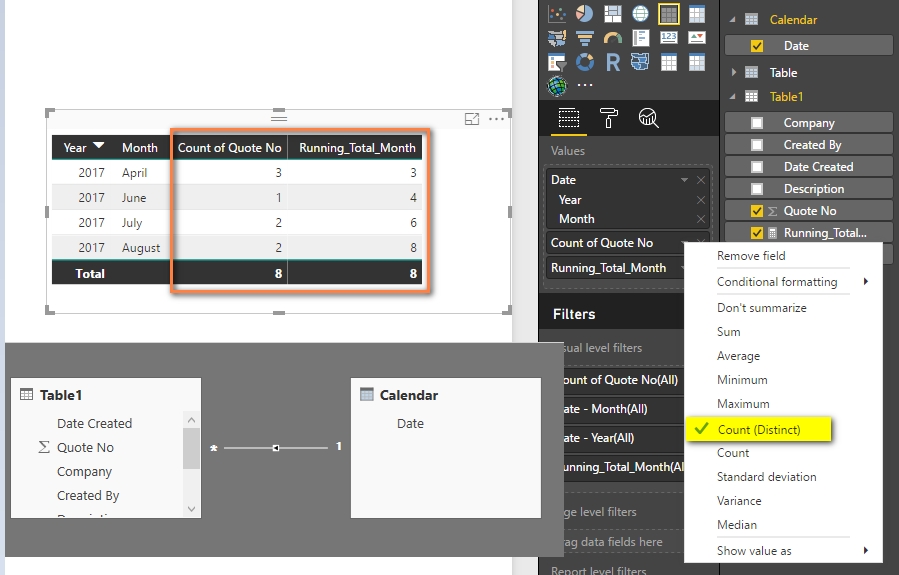Click the Month column header
Image resolution: width=899 pixels, height=575 pixels.
pos(139,148)
